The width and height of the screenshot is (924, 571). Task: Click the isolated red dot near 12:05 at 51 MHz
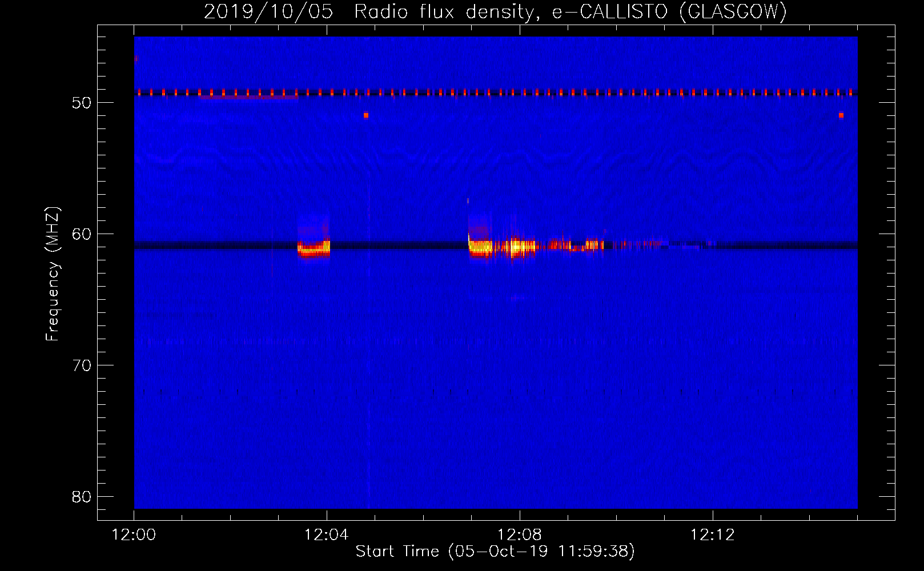tap(366, 115)
